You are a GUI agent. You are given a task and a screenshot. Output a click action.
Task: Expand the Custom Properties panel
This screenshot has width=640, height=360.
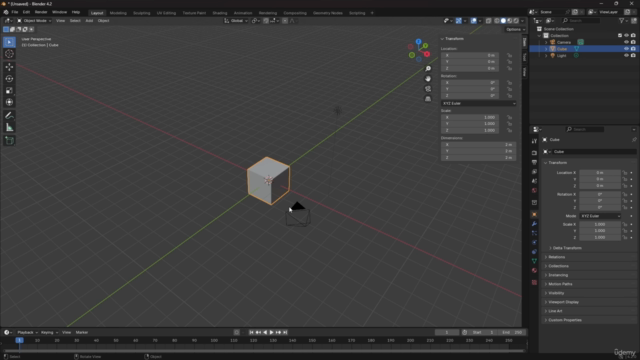pos(564,320)
